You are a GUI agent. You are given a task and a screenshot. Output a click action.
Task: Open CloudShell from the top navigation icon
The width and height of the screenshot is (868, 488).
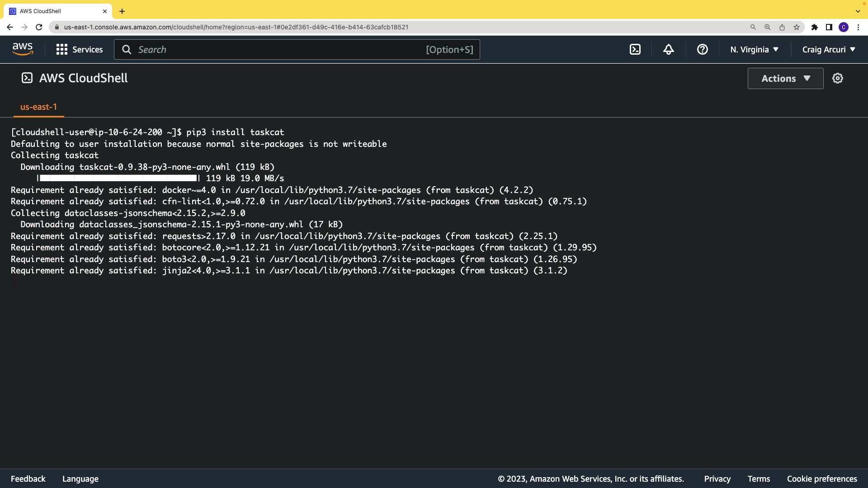click(x=635, y=50)
